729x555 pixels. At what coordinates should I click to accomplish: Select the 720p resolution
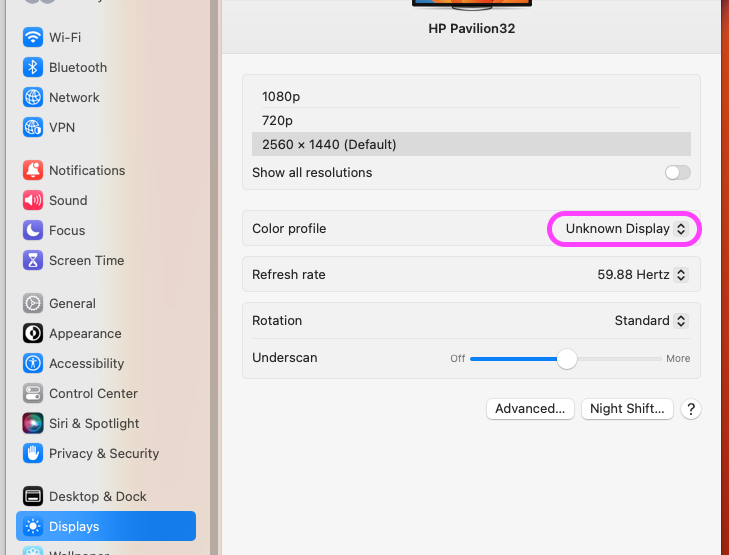coord(471,120)
